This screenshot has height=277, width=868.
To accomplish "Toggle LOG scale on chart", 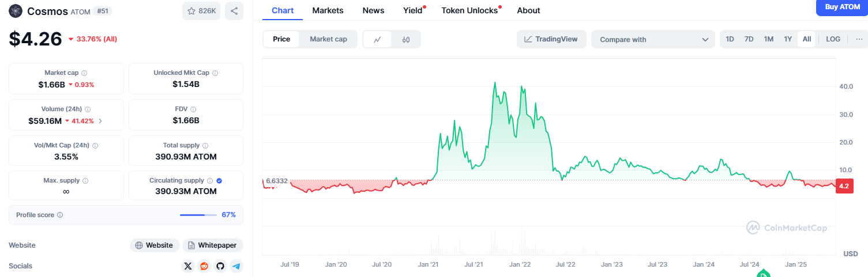I will [x=833, y=39].
